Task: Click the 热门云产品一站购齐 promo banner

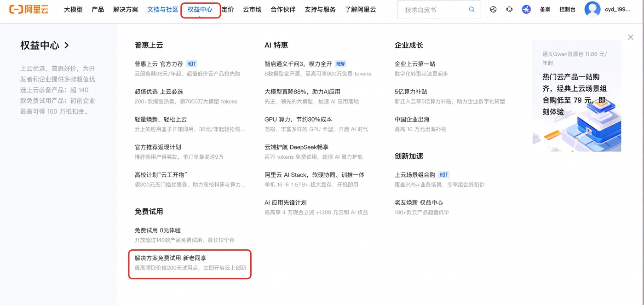Action: click(x=576, y=96)
